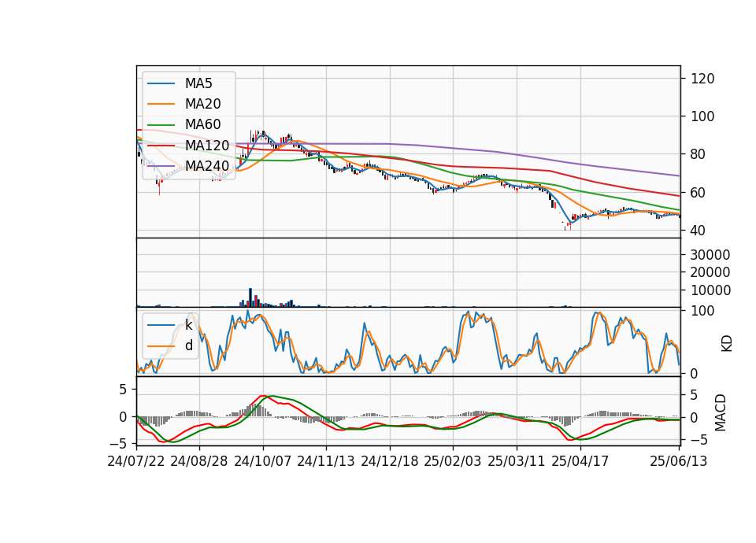Click the 10000 volume axis label
Image resolution: width=756 pixels, height=543 pixels.
point(710,290)
